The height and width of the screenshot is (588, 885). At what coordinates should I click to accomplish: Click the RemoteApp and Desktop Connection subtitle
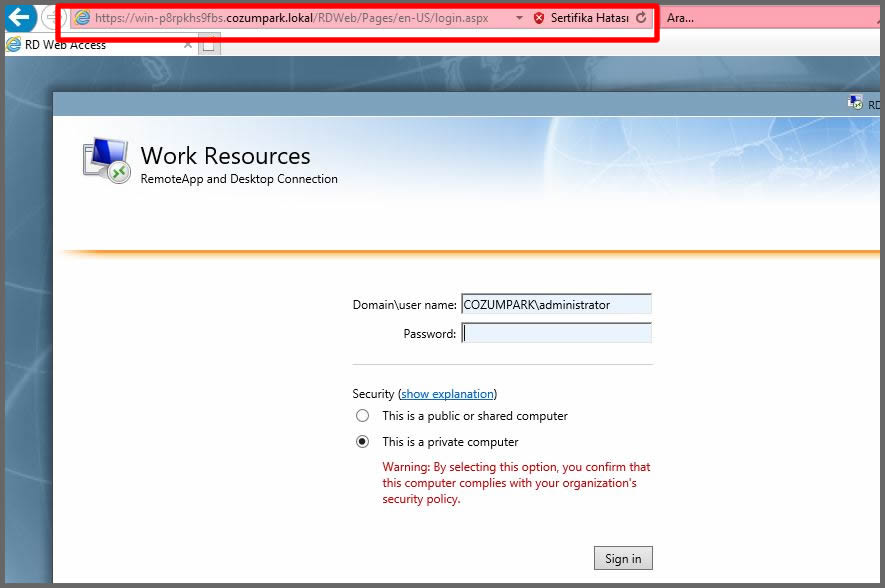pos(239,179)
